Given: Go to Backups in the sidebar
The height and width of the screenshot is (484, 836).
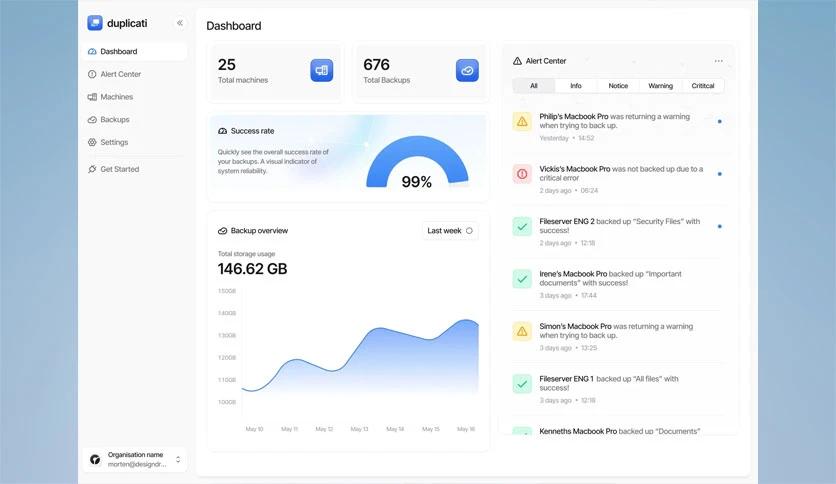Looking at the screenshot, I should tap(114, 120).
